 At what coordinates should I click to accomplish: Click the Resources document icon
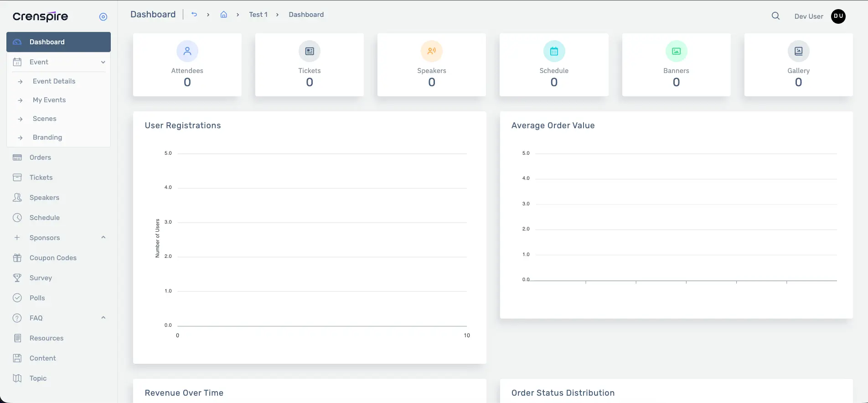17,338
